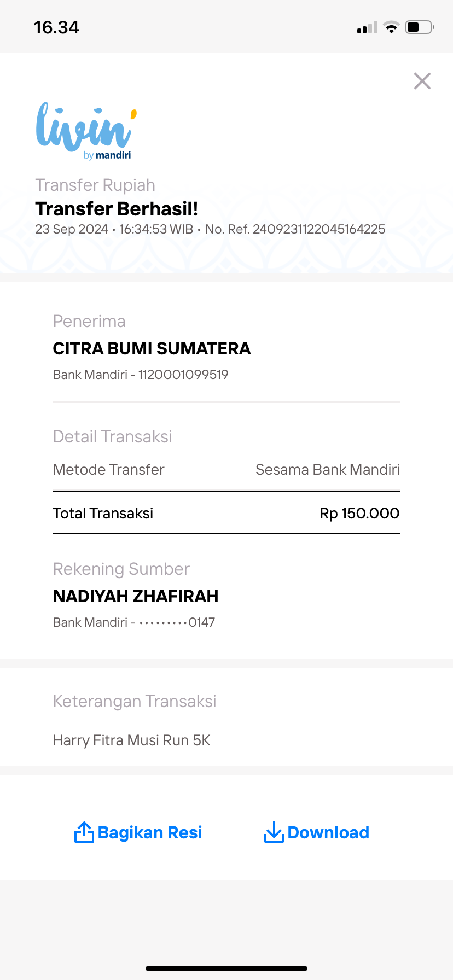Tap the cellular signal bars icon

pos(367,27)
